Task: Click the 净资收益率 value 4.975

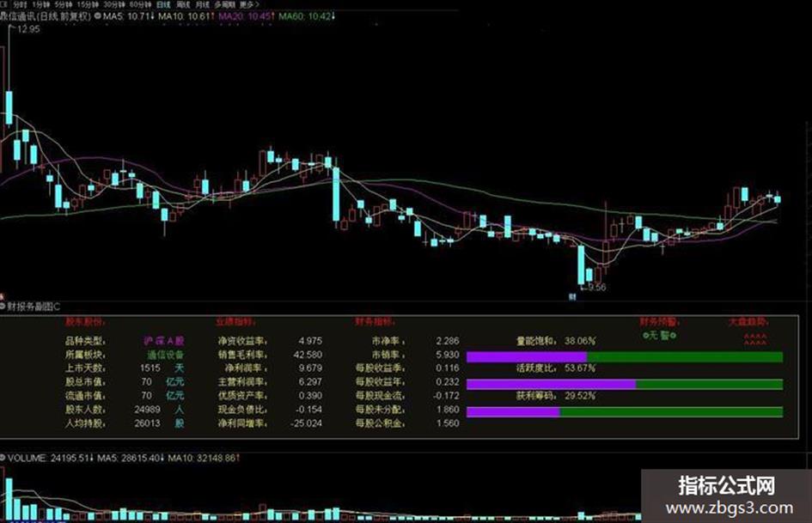Action: (x=310, y=341)
